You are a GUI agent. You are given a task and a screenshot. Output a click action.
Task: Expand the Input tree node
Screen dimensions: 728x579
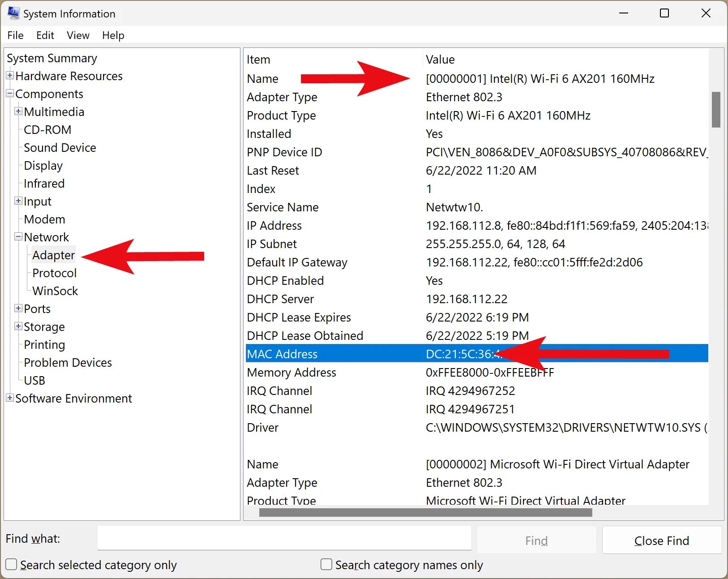18,201
